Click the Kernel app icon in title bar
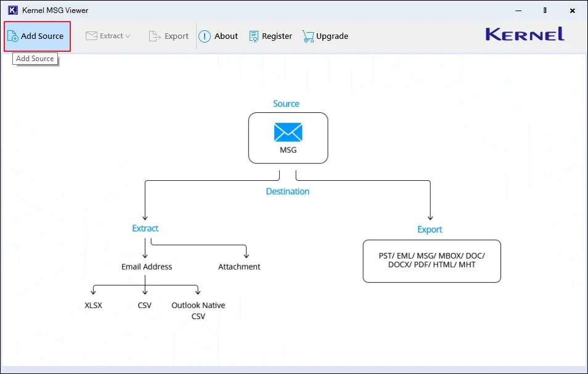 [13, 10]
